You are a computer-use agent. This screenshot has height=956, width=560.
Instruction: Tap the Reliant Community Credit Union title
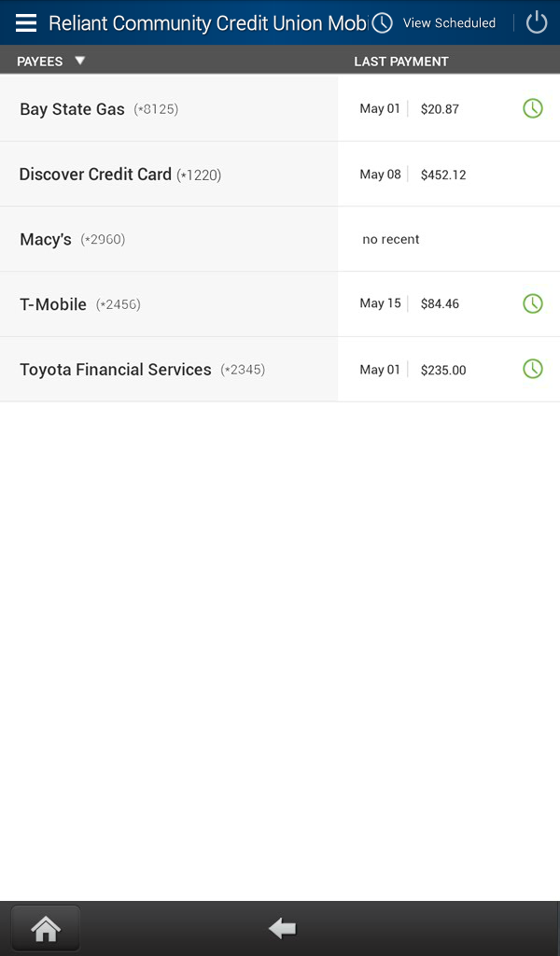207,23
